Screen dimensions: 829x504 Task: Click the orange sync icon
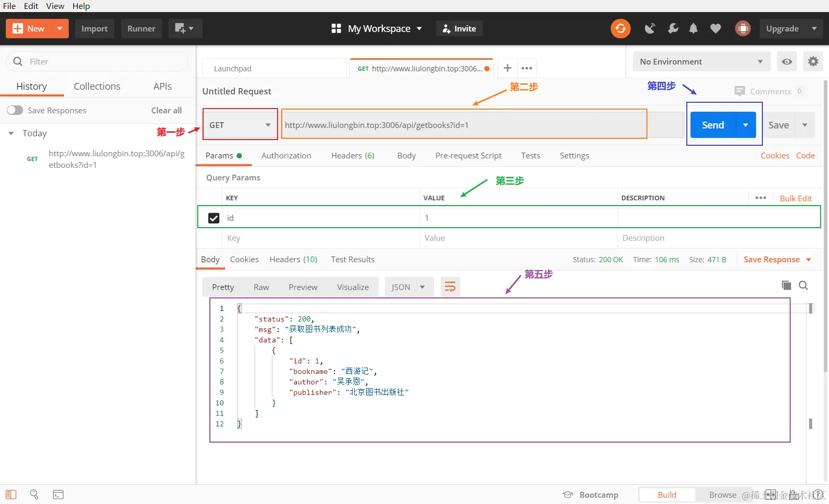620,28
